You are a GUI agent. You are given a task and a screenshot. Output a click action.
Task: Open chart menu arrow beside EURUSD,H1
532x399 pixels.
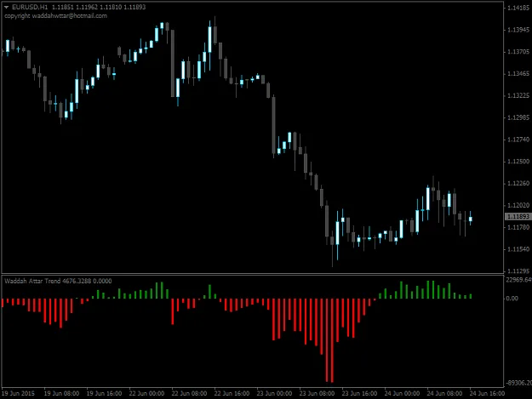tap(6, 7)
